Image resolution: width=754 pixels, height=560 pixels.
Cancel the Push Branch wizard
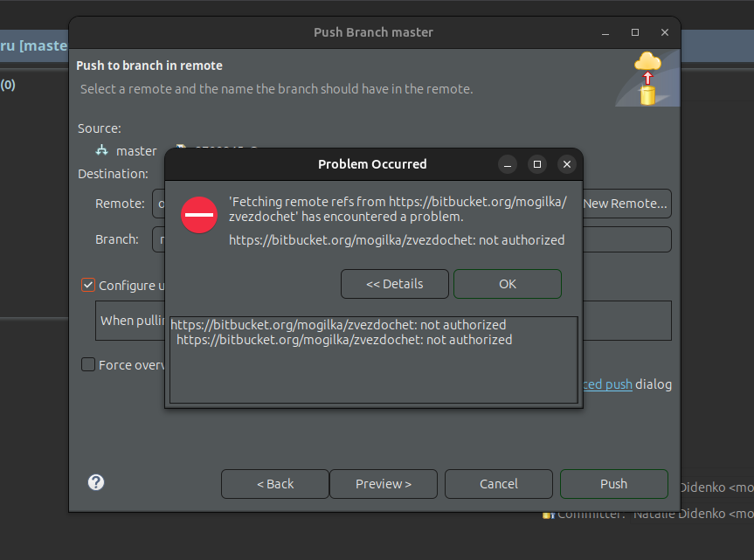499,484
